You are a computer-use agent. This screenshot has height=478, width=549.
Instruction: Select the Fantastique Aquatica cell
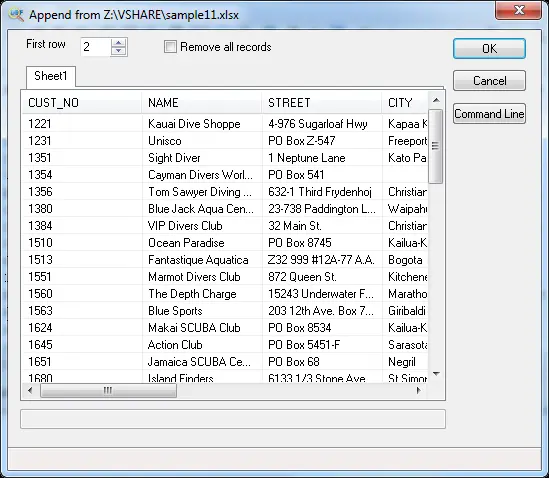pos(198,260)
